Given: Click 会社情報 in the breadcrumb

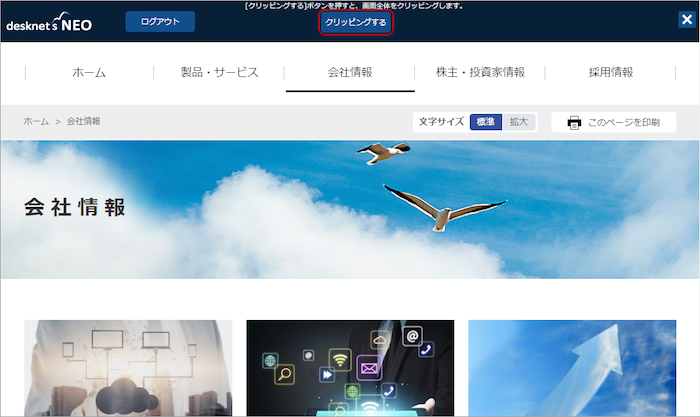Looking at the screenshot, I should [x=84, y=121].
